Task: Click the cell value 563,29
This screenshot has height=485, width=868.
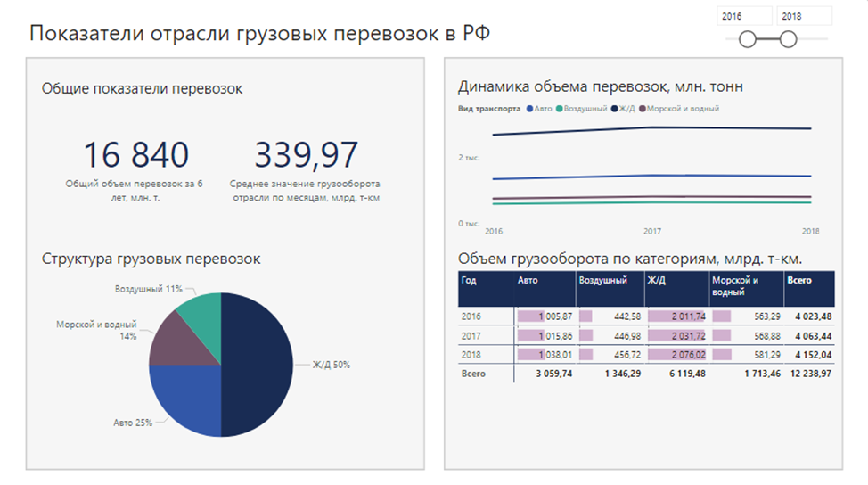Action: (767, 316)
